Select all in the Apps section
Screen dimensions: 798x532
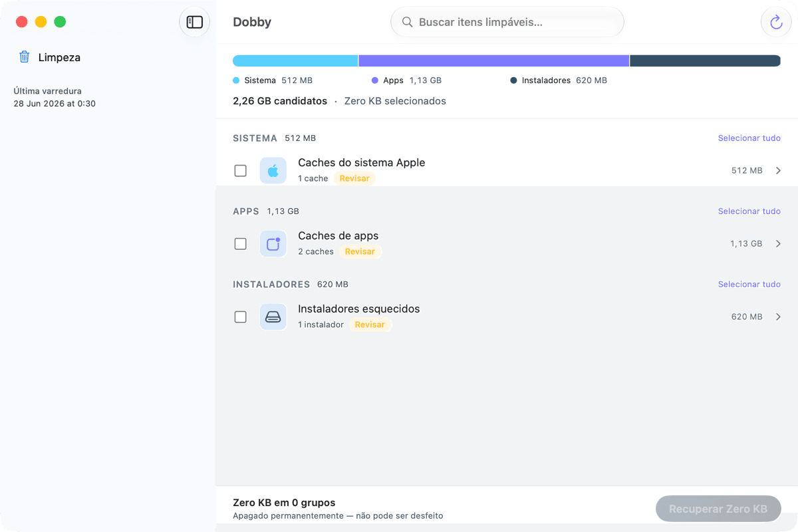[x=749, y=211]
